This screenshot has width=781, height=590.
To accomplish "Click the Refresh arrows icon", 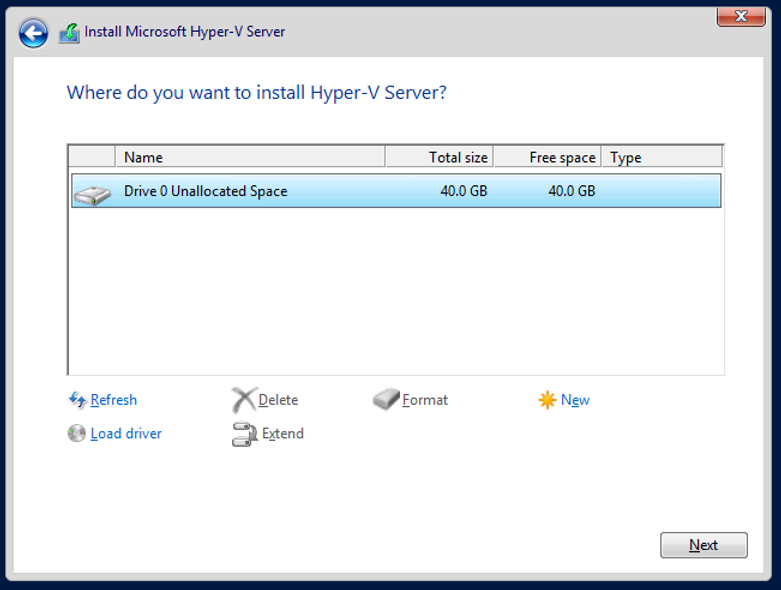I will coord(77,400).
